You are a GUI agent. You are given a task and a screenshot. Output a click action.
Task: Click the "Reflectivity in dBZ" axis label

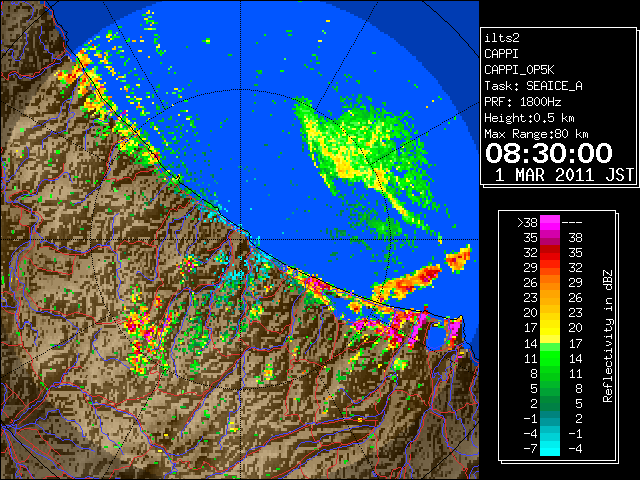click(607, 336)
